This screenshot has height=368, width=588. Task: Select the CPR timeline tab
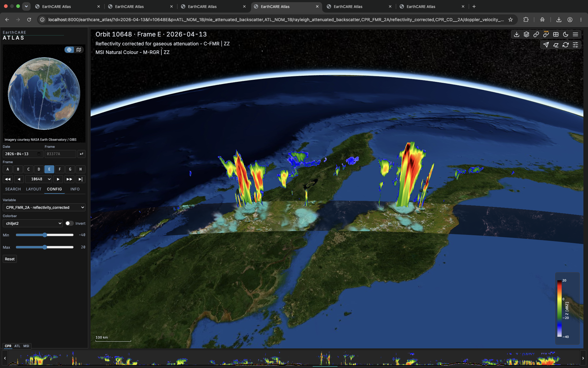point(8,346)
